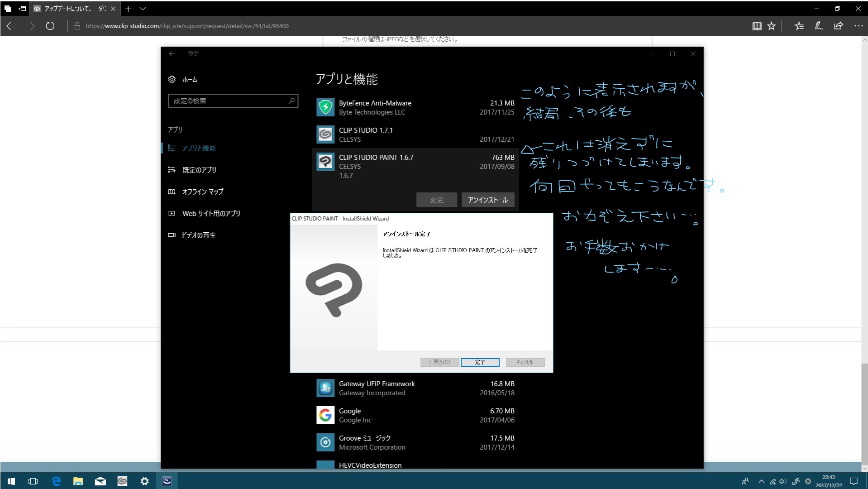
Task: Click the 変更 button
Action: [x=437, y=200]
